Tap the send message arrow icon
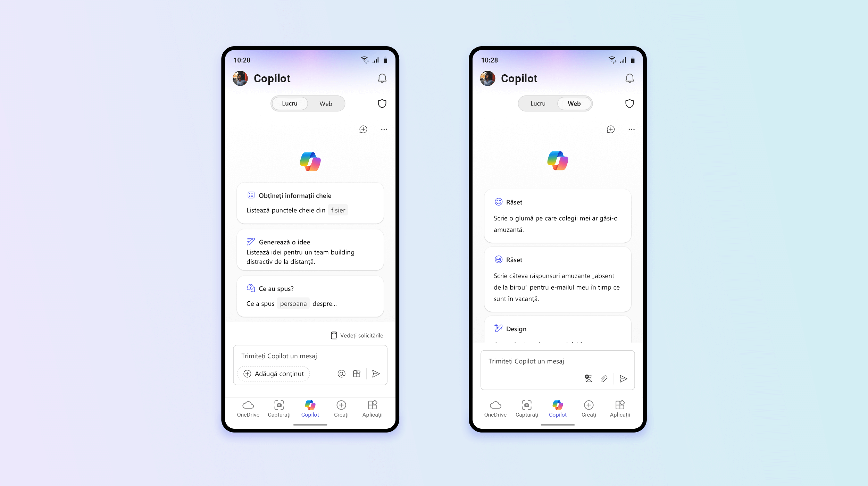The height and width of the screenshot is (486, 868). [x=376, y=374]
